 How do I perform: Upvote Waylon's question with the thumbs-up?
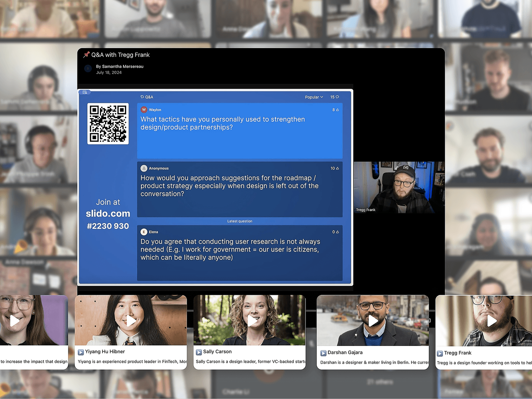pos(337,110)
